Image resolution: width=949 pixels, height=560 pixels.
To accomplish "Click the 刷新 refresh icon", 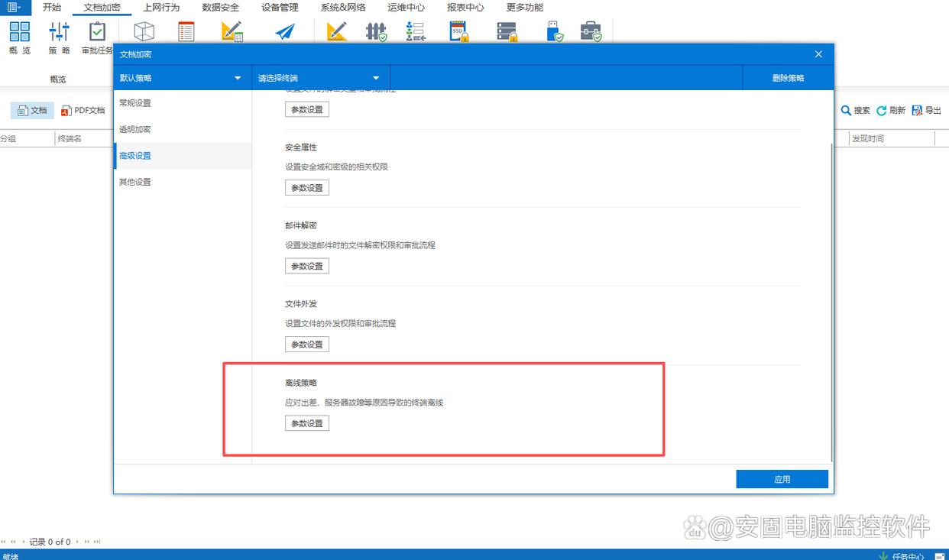I will click(x=882, y=111).
